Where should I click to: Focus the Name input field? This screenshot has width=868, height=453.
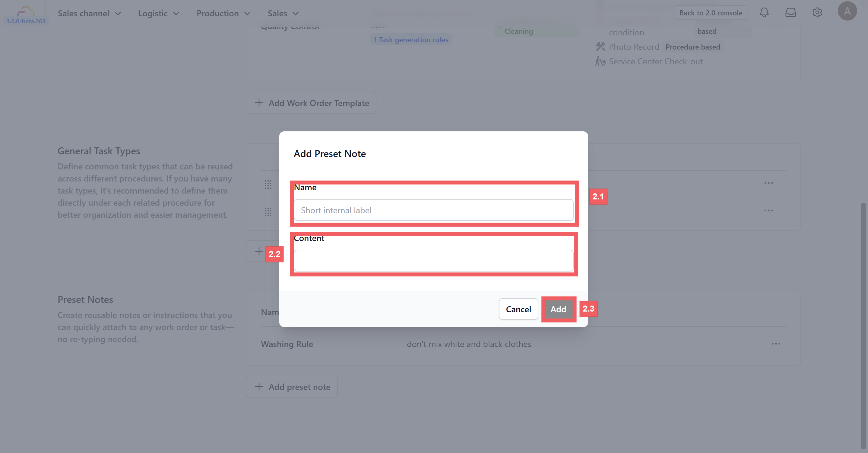tap(433, 210)
